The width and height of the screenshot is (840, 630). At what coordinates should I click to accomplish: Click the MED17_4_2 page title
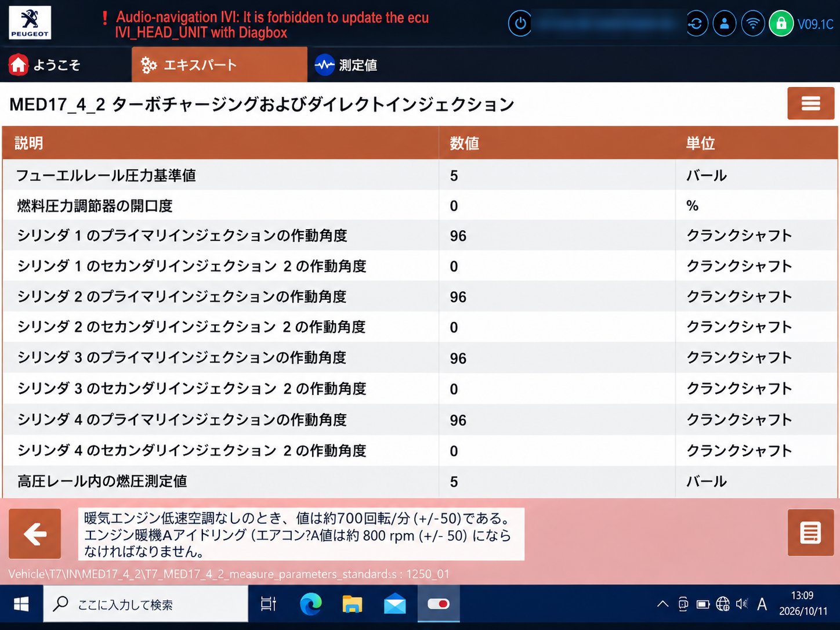tap(262, 104)
